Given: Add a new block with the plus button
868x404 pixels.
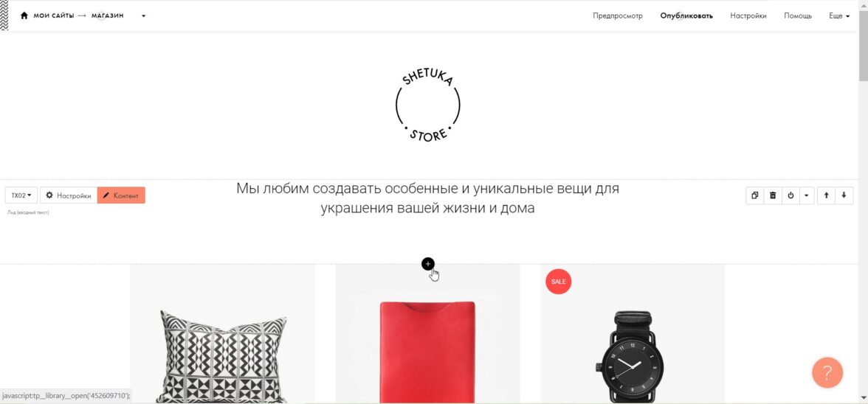Looking at the screenshot, I should point(427,264).
